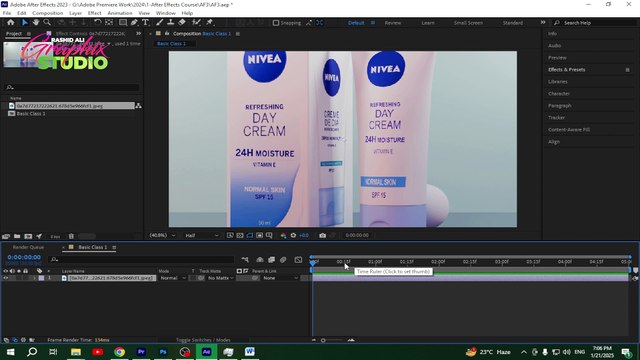Select the Eraser tool
This screenshot has width=640, height=360.
pyautogui.click(x=182, y=22)
